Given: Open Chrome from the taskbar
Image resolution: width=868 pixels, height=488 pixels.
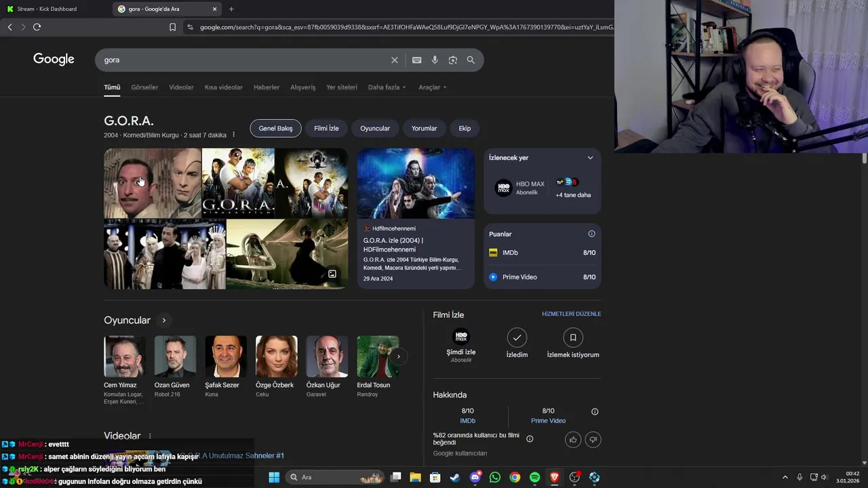Looking at the screenshot, I should pyautogui.click(x=515, y=477).
